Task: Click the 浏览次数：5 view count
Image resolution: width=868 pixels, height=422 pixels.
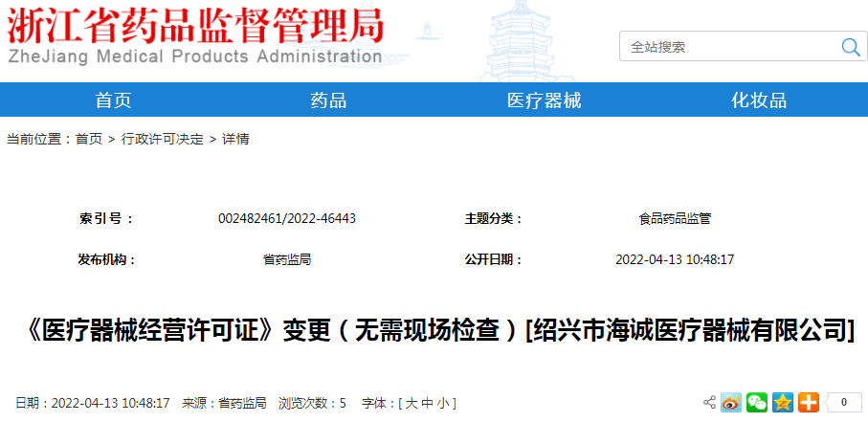Action: (x=312, y=403)
